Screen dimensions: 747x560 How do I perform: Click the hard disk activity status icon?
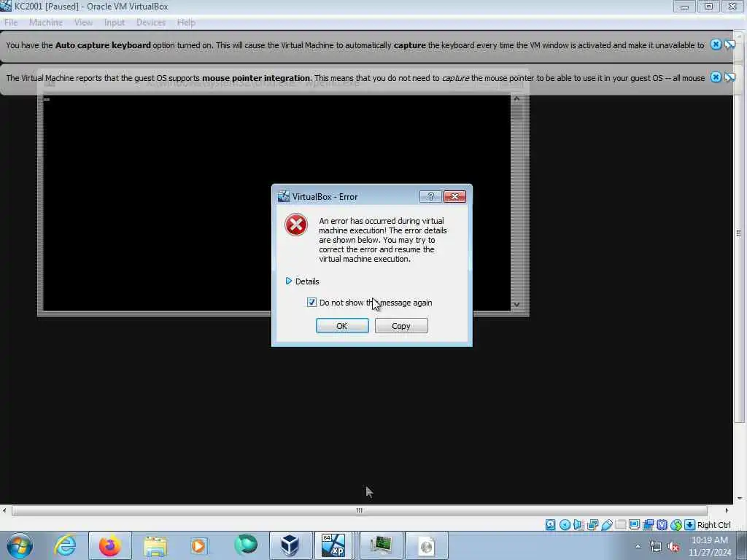point(550,525)
